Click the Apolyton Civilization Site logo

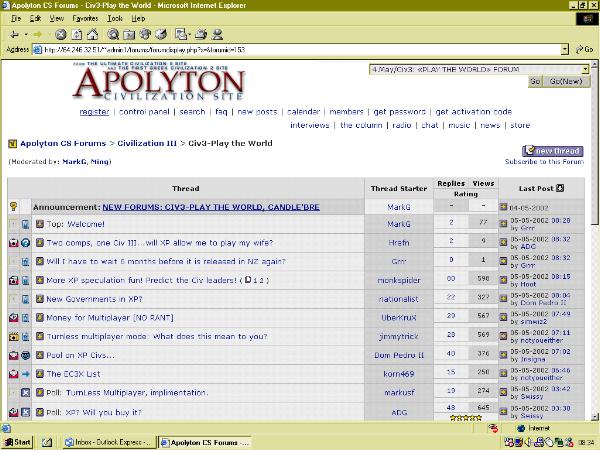[158, 81]
